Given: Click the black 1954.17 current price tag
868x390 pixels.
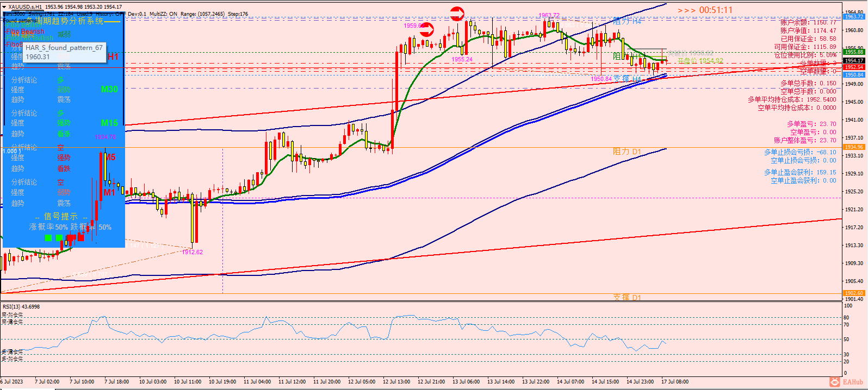Looking at the screenshot, I should [854, 60].
